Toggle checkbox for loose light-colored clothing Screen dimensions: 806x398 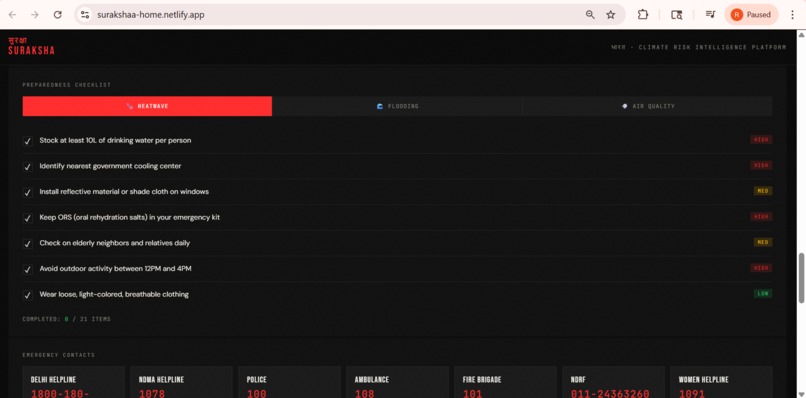tap(28, 295)
